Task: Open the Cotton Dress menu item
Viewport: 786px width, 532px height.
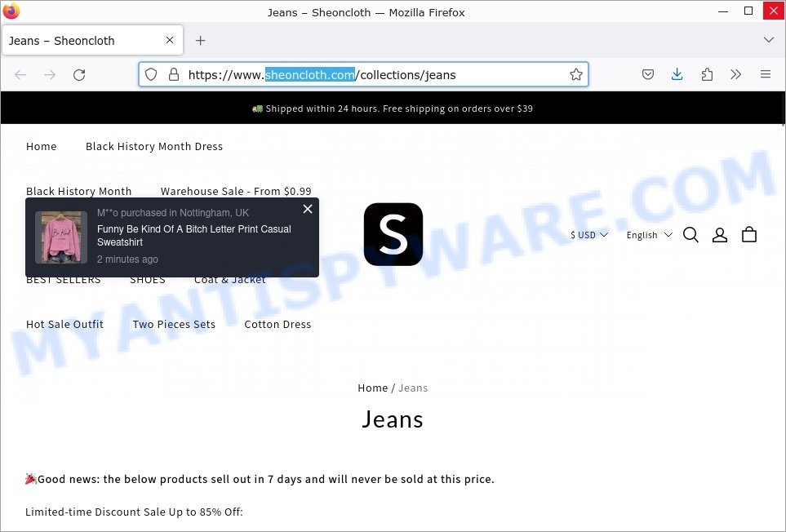Action: pos(278,324)
